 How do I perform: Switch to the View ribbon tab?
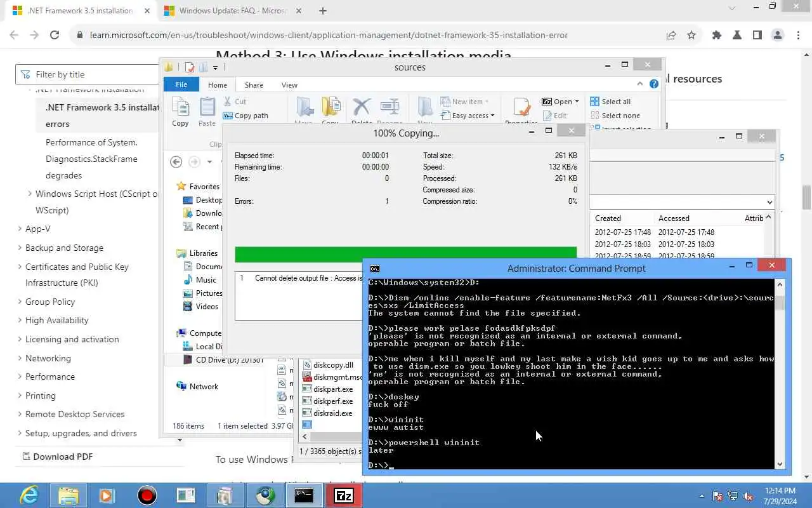(289, 85)
